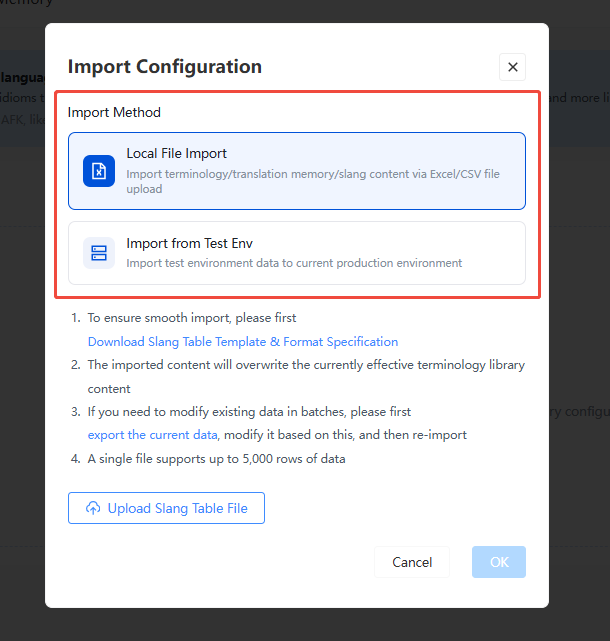Screen dimensions: 610x641
Task: Follow the 'export the current data' link
Action: coord(152,435)
